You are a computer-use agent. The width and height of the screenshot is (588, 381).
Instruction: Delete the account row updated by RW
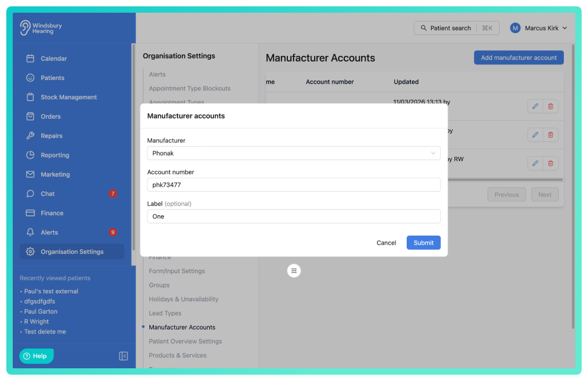click(550, 163)
